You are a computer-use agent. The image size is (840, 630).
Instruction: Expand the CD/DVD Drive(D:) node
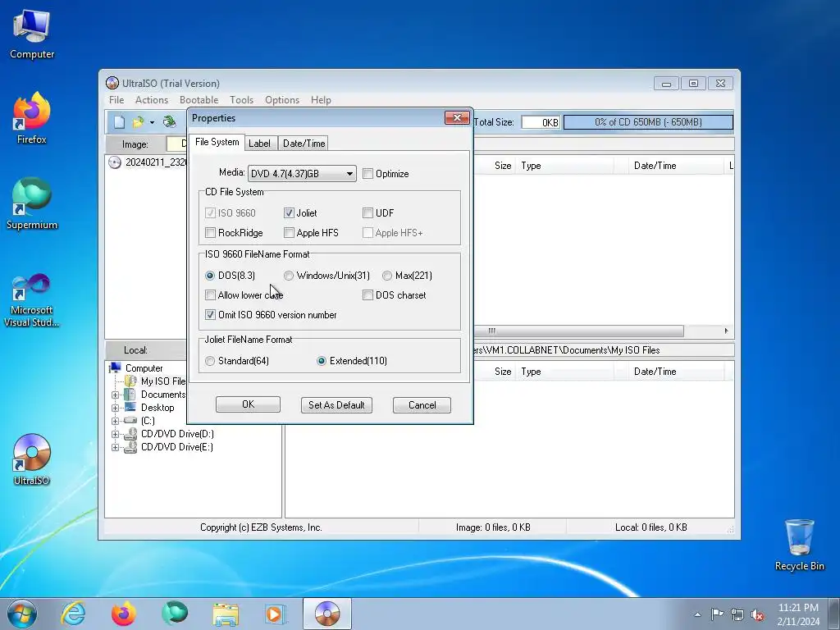[x=115, y=435]
